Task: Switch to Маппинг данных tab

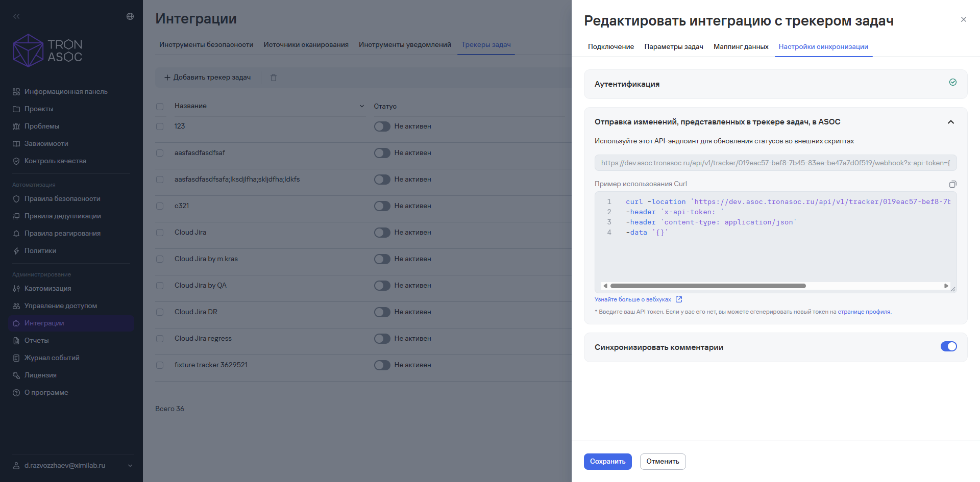Action: click(741, 46)
